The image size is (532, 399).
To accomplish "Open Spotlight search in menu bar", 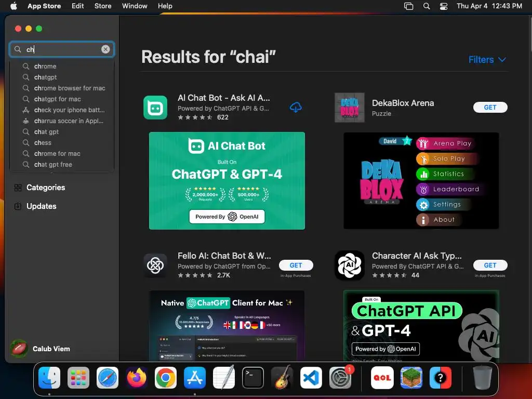I will point(427,6).
